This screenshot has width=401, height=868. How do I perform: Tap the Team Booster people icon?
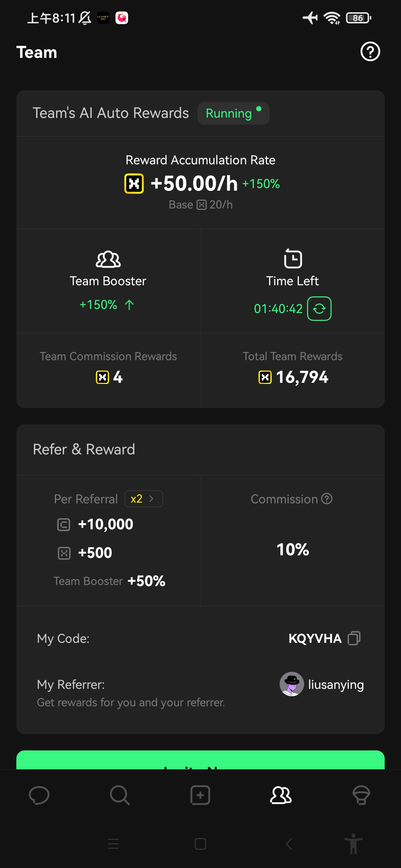[x=108, y=259]
